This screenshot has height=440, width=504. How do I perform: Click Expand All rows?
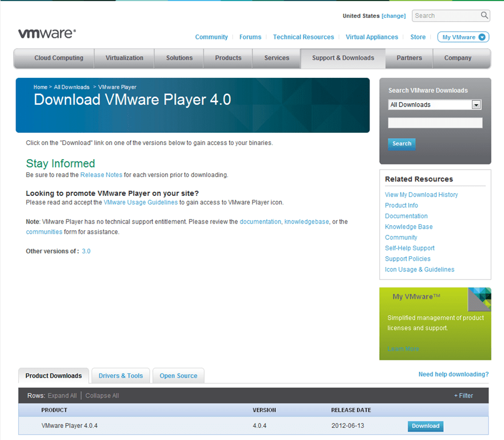click(62, 396)
